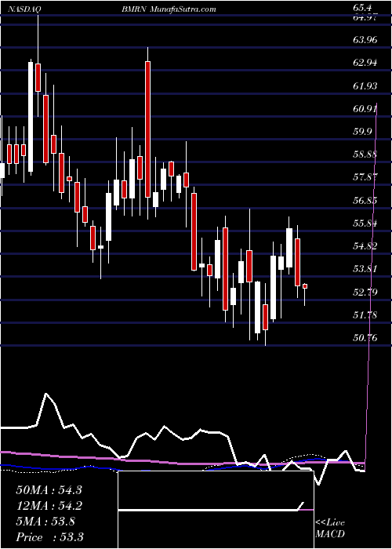Select the 61.93 price axis label
Viewport: 392px width, 549px height.
coord(365,85)
